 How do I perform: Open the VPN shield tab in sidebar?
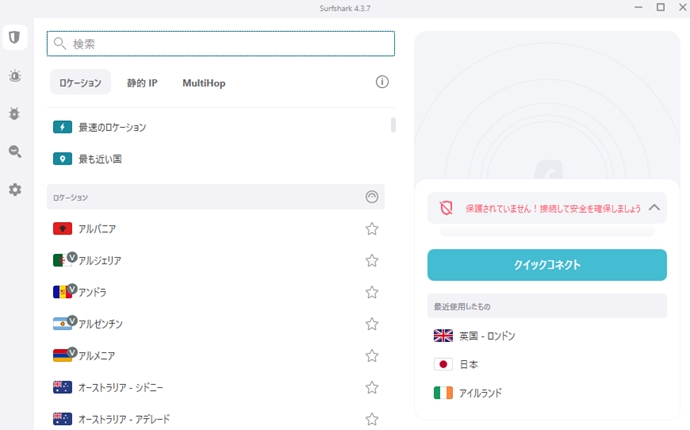(x=15, y=37)
